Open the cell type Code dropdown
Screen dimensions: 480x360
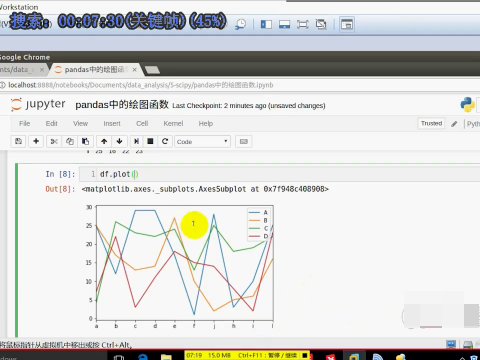click(x=202, y=142)
